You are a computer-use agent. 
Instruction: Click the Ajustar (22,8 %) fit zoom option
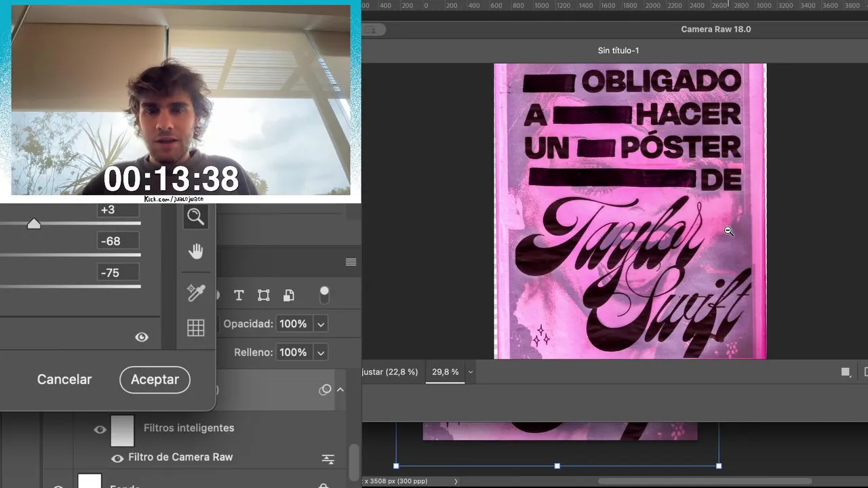click(390, 372)
